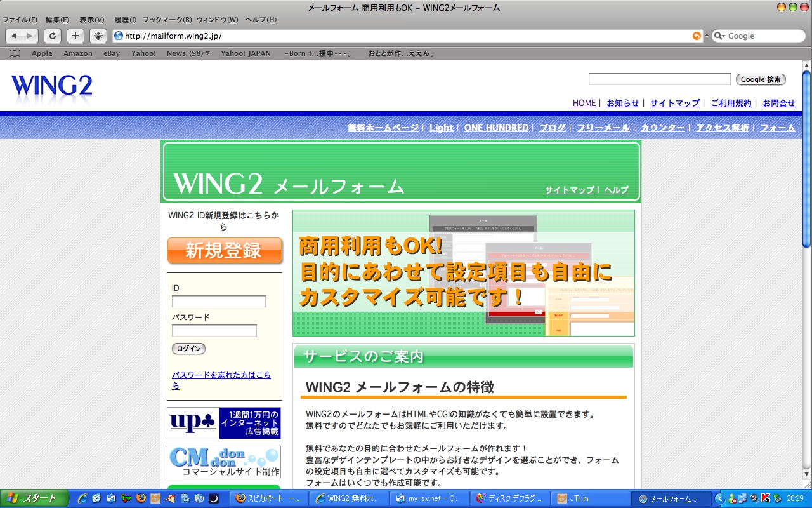Switch to the スピカポート Firefox taskbar window

(269, 498)
